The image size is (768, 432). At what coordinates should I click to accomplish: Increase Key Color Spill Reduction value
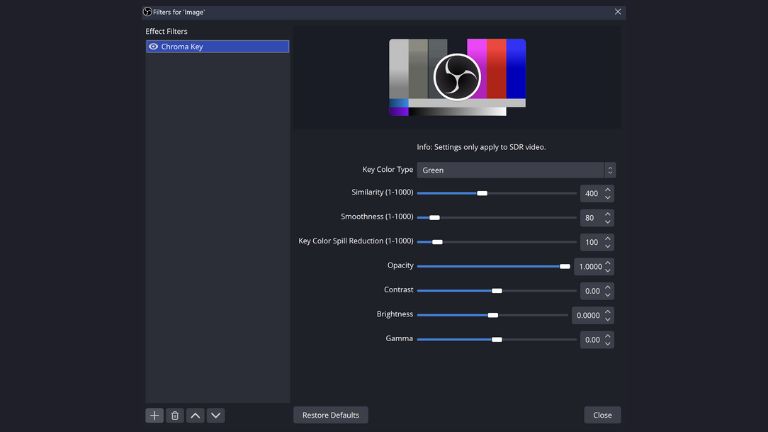(607, 239)
